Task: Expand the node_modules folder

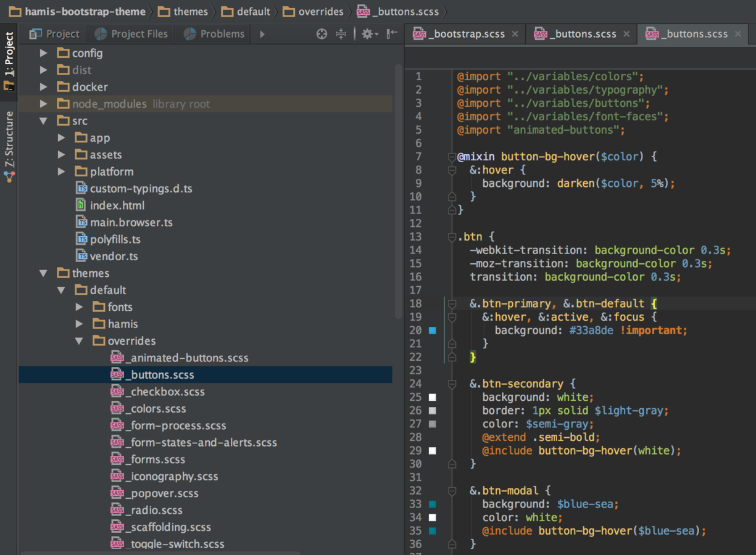Action: (44, 104)
